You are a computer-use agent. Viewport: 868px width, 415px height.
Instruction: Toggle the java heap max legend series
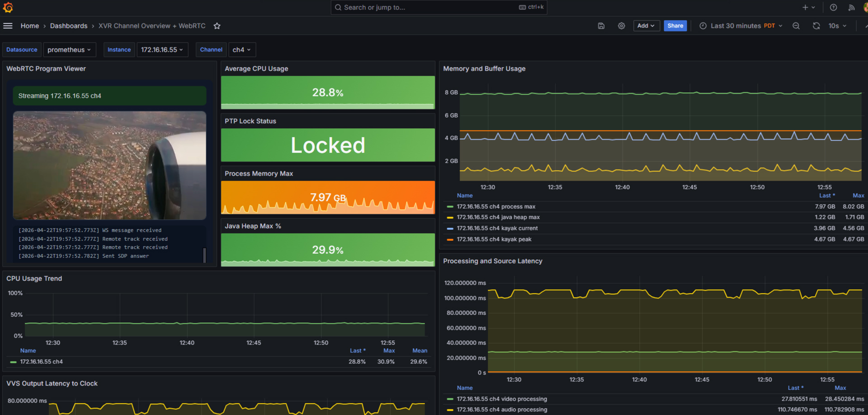498,217
